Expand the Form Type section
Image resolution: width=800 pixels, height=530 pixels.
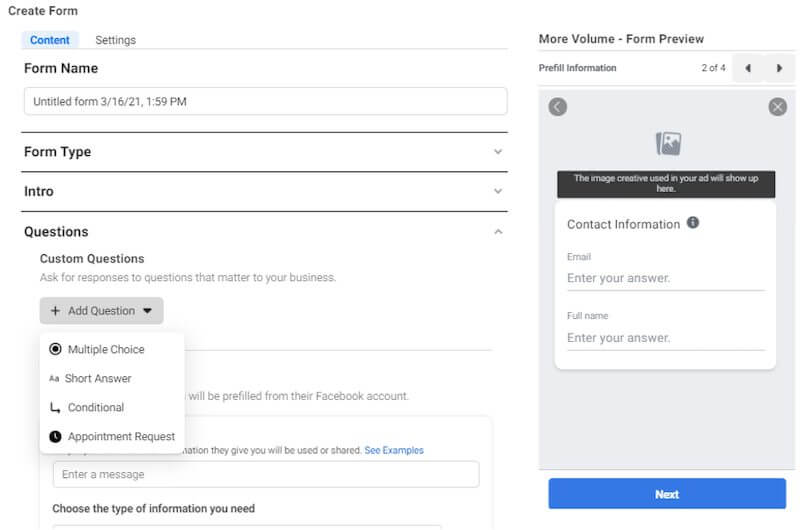point(498,152)
